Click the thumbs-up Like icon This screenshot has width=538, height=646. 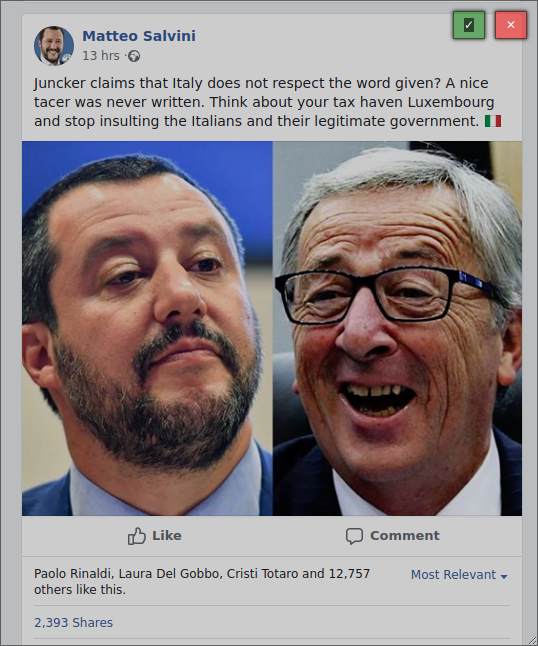pos(137,536)
